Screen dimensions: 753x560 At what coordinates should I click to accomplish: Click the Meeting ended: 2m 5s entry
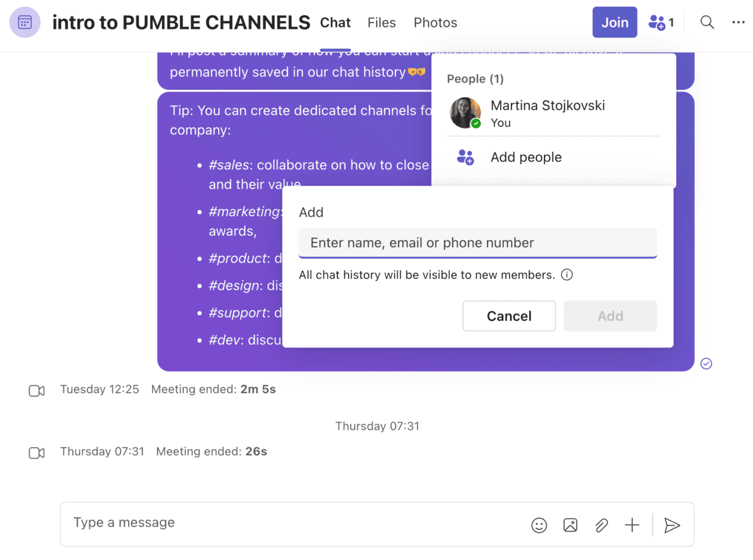point(213,389)
